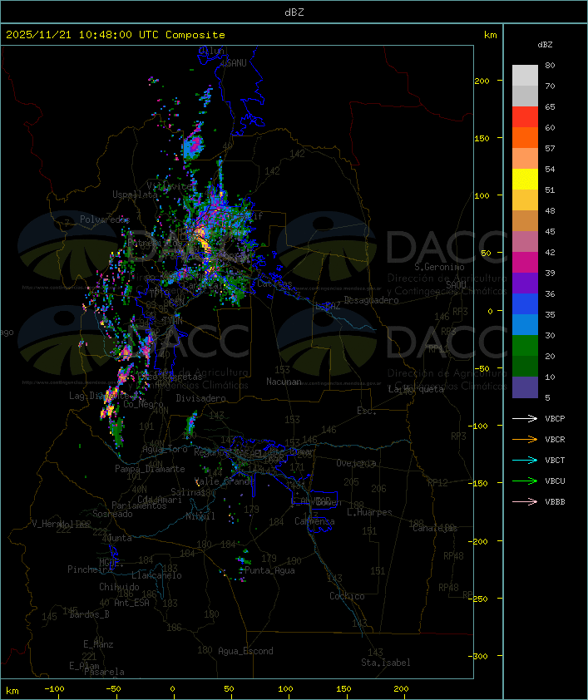Image resolution: width=588 pixels, height=700 pixels.
Task: Select the Pasarela label
Action: [x=104, y=672]
